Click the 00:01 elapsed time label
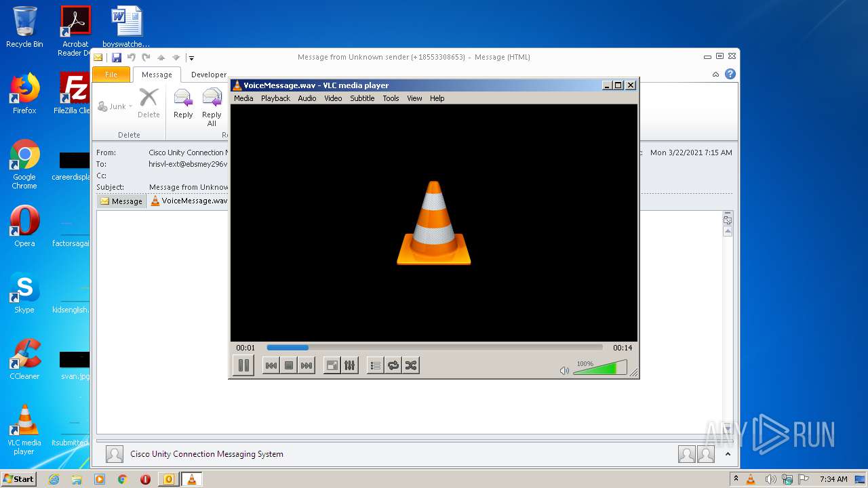 point(245,348)
